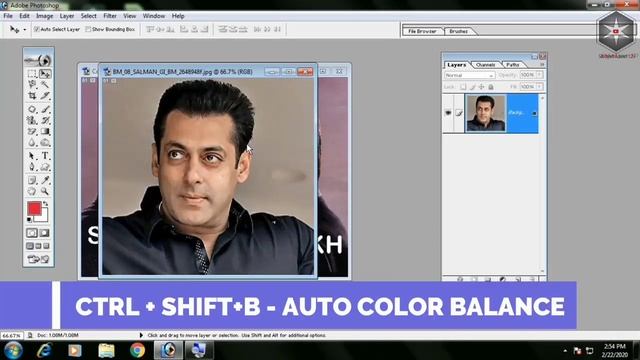The width and height of the screenshot is (640, 360).
Task: Select the Crop tool
Action: point(32,96)
